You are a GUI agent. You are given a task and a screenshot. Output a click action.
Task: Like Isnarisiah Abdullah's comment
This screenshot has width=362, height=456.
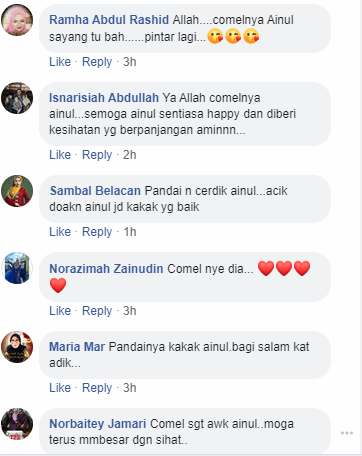coord(60,155)
